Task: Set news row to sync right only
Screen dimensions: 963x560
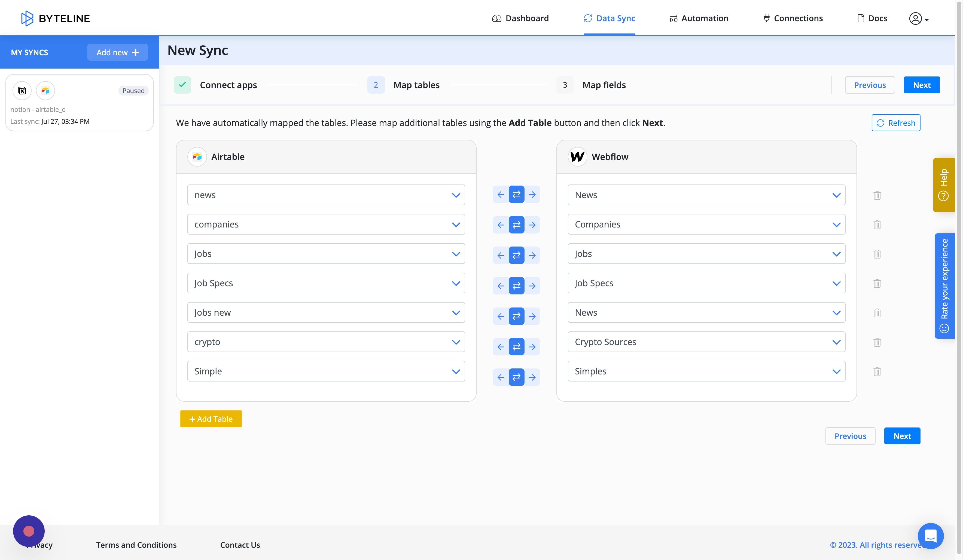Action: click(532, 195)
